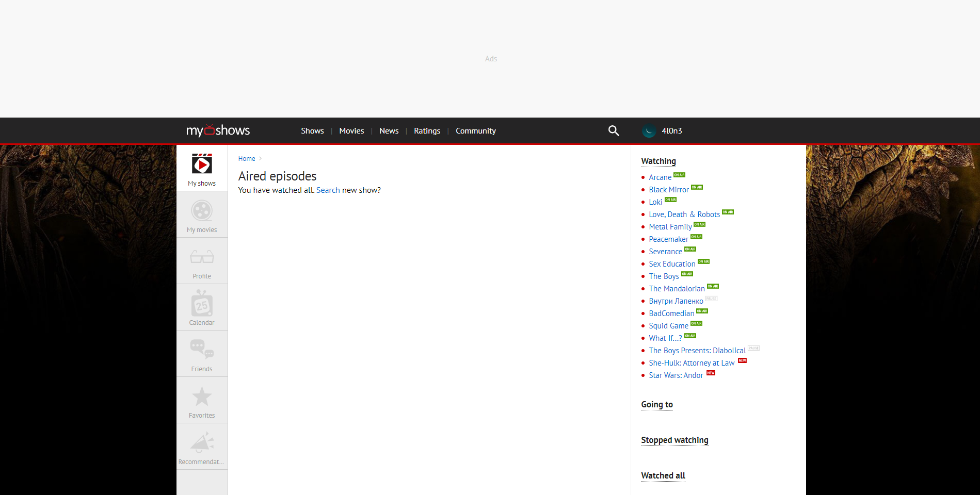The width and height of the screenshot is (980, 495).
Task: Click the NEW badge beside Star Wars: Andor
Action: [x=711, y=373]
